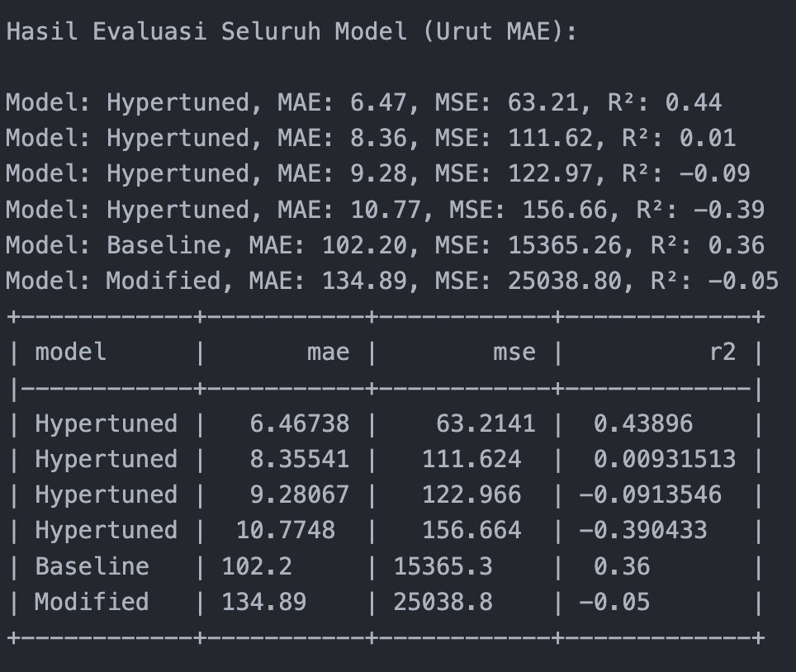The width and height of the screenshot is (796, 672).
Task: Click the 'model' table column header
Action: [x=71, y=353]
